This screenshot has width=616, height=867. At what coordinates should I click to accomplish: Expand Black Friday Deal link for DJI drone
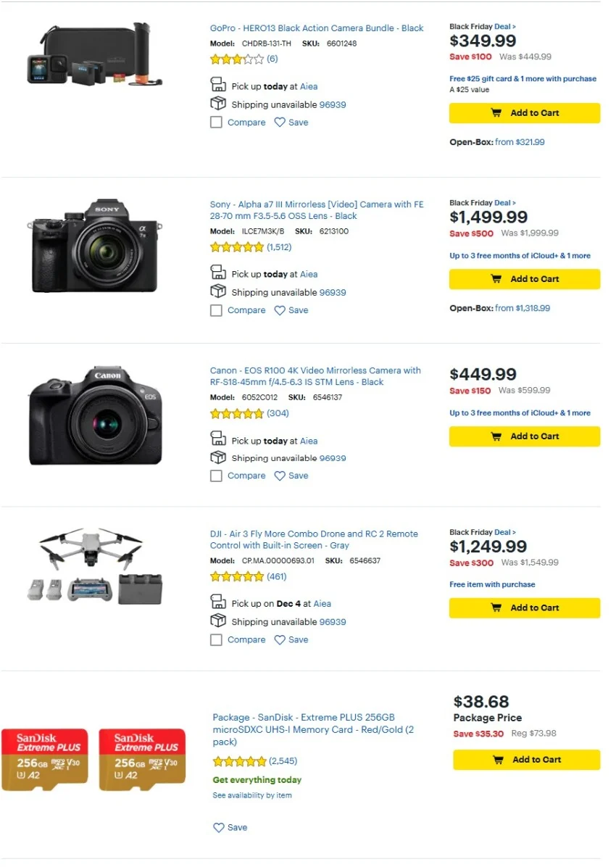point(505,532)
